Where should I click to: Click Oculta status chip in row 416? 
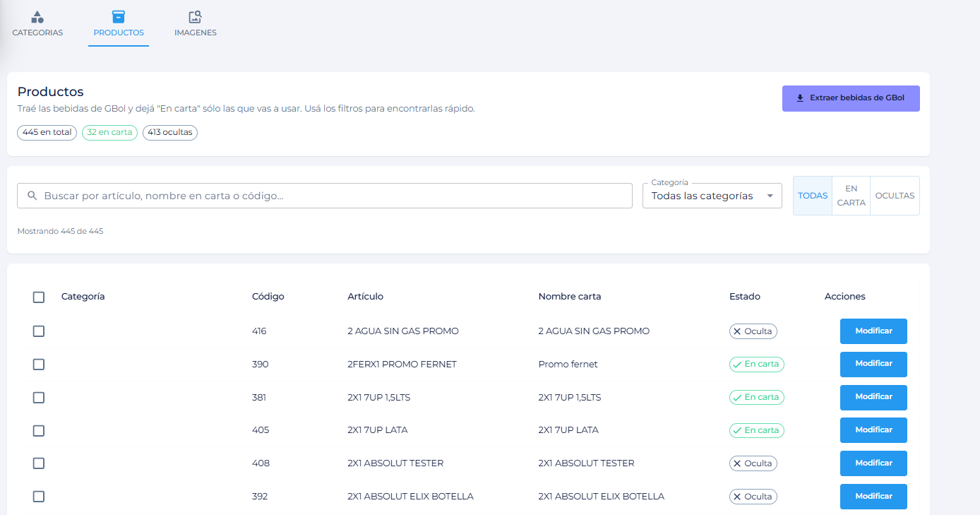click(753, 331)
